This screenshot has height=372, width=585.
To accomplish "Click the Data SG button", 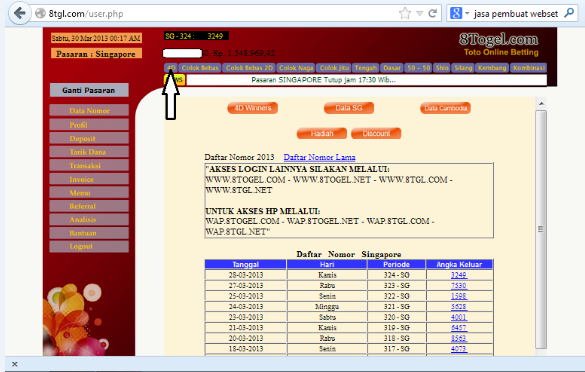I will click(x=349, y=108).
